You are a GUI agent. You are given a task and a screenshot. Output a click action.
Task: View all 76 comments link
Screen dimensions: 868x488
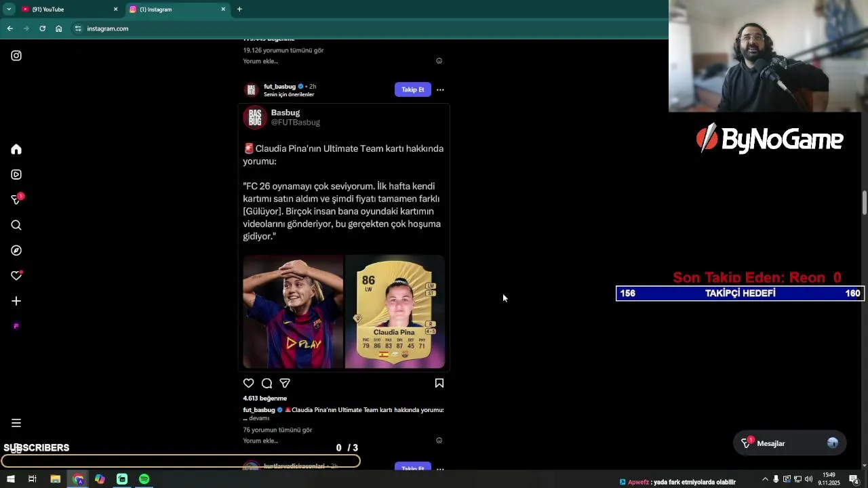click(x=278, y=430)
